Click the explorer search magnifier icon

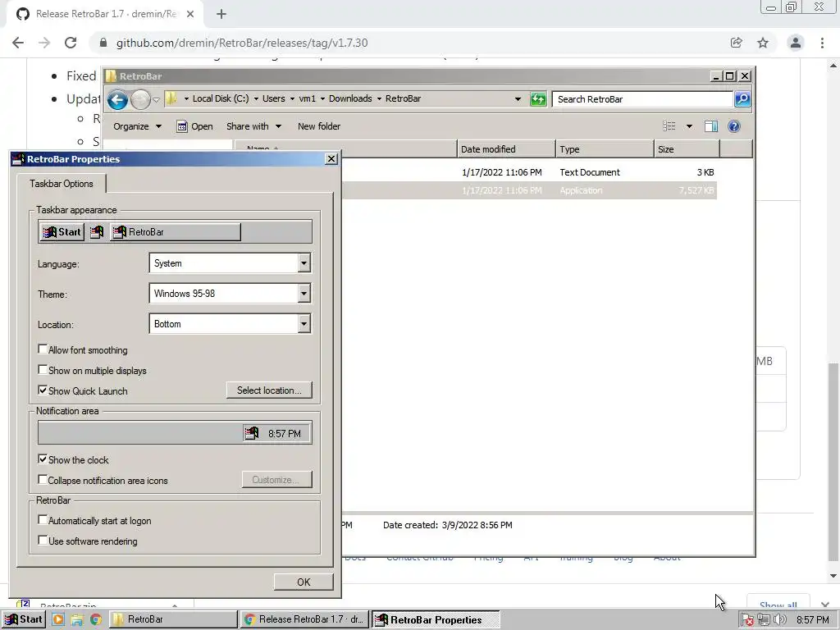tap(742, 99)
